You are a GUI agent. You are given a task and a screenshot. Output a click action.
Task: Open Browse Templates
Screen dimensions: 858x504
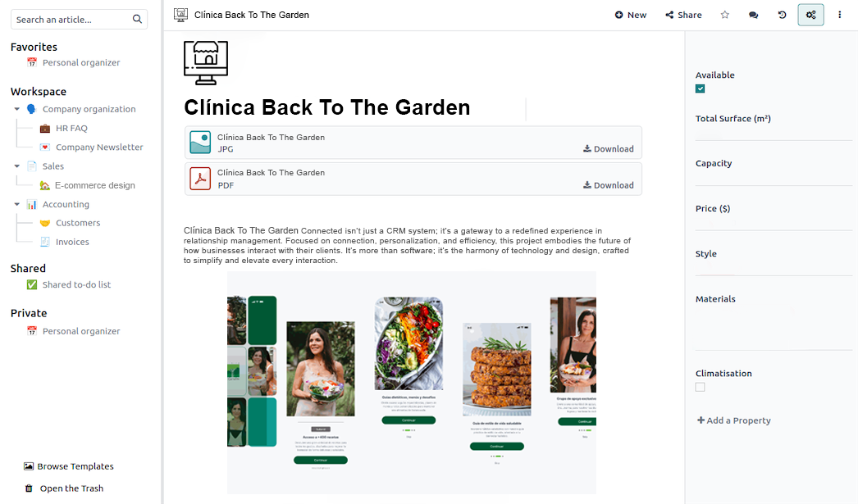[69, 466]
